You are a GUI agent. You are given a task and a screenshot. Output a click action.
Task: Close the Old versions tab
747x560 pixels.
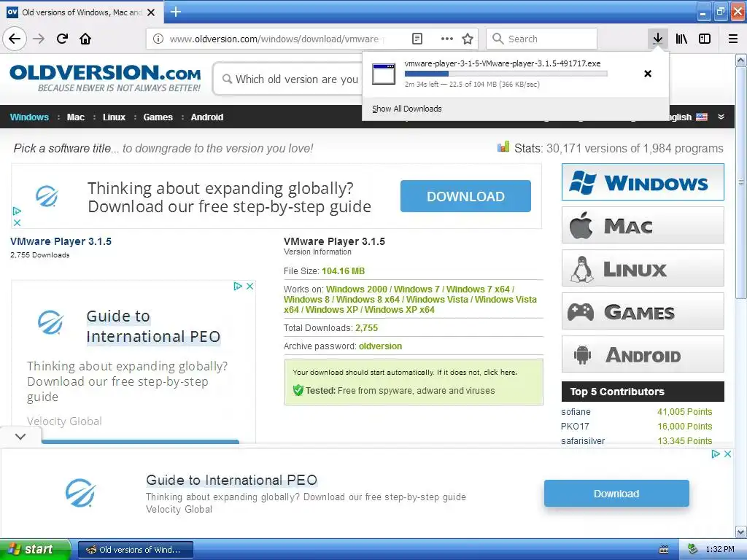[x=151, y=12]
